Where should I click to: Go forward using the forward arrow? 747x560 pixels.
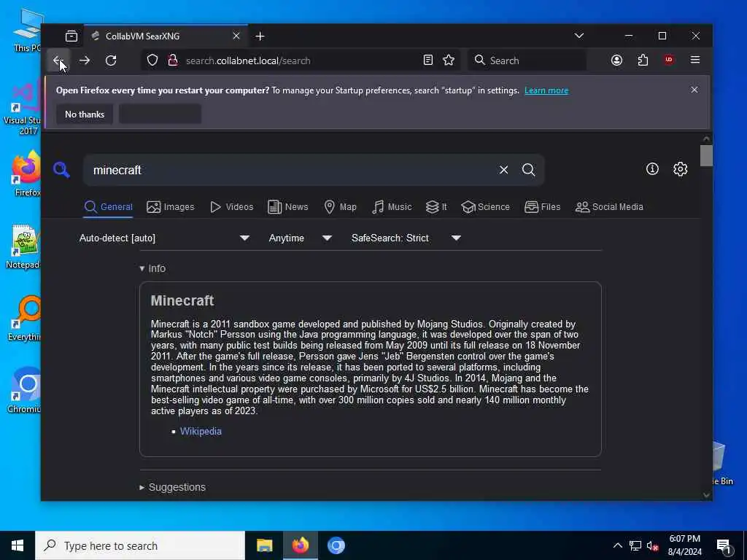point(85,61)
